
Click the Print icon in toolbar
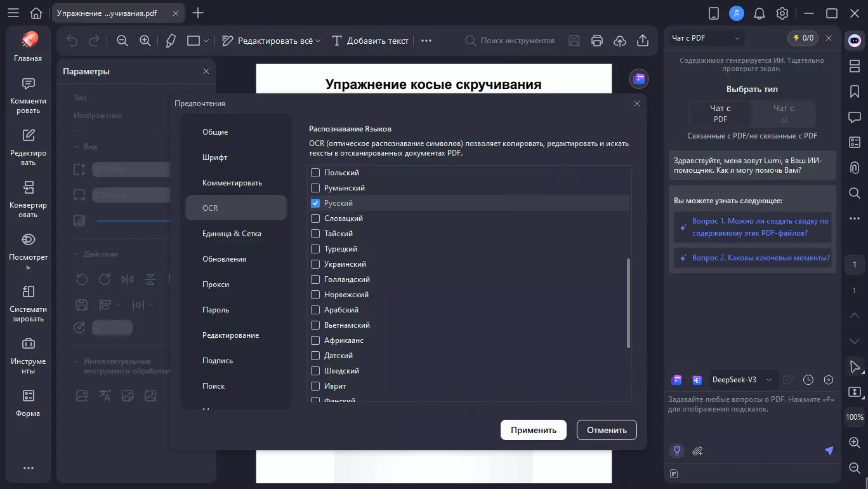[x=596, y=40]
